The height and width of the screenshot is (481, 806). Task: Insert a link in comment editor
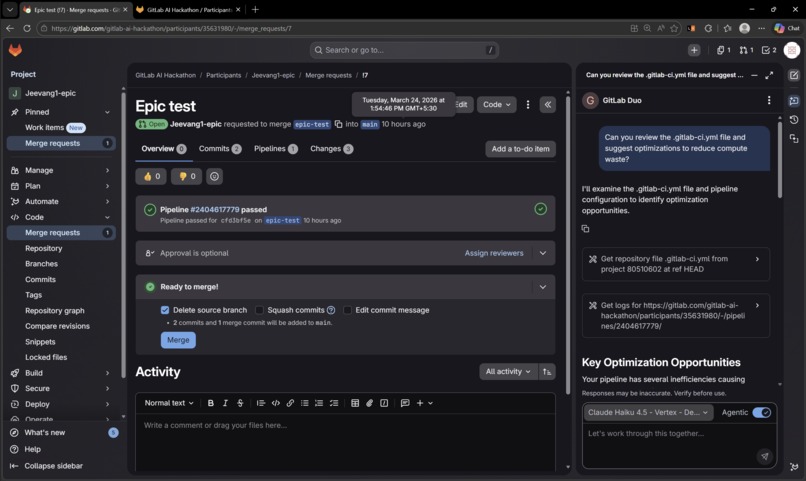(290, 403)
